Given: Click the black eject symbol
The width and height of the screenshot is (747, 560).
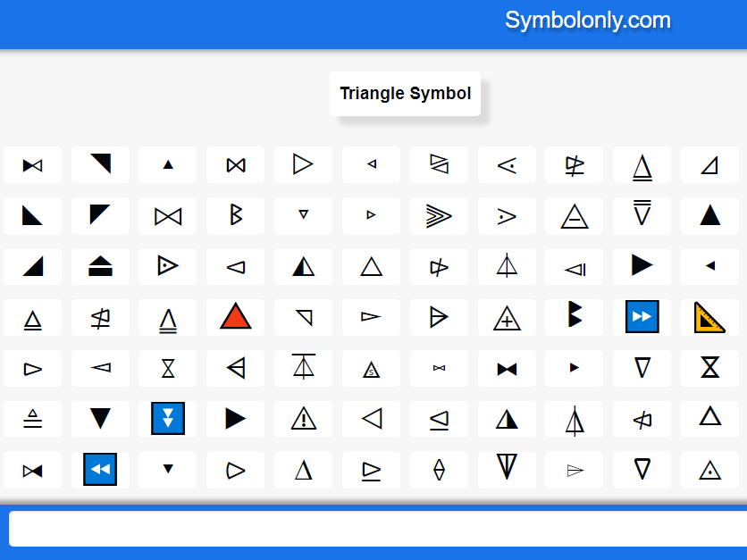Looking at the screenshot, I should pyautogui.click(x=100, y=266).
